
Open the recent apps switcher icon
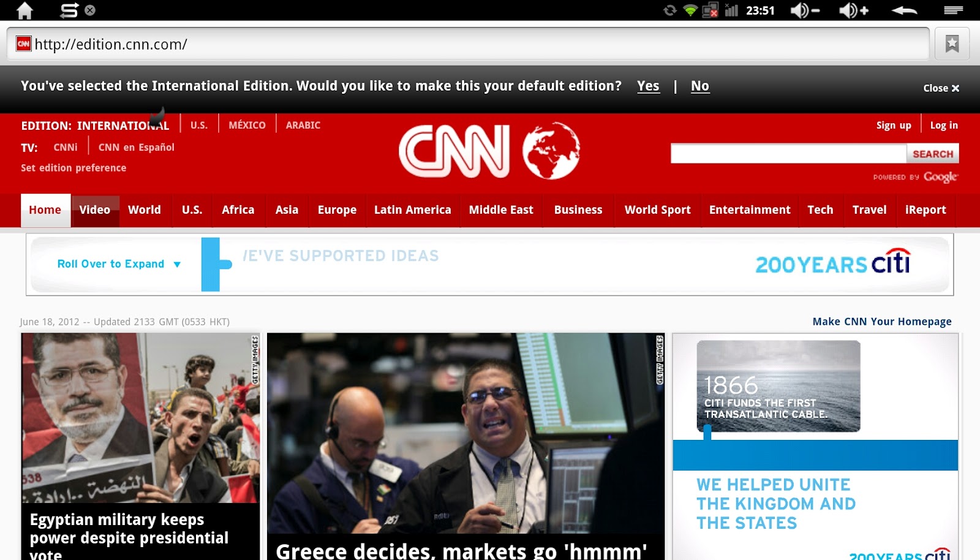point(69,10)
